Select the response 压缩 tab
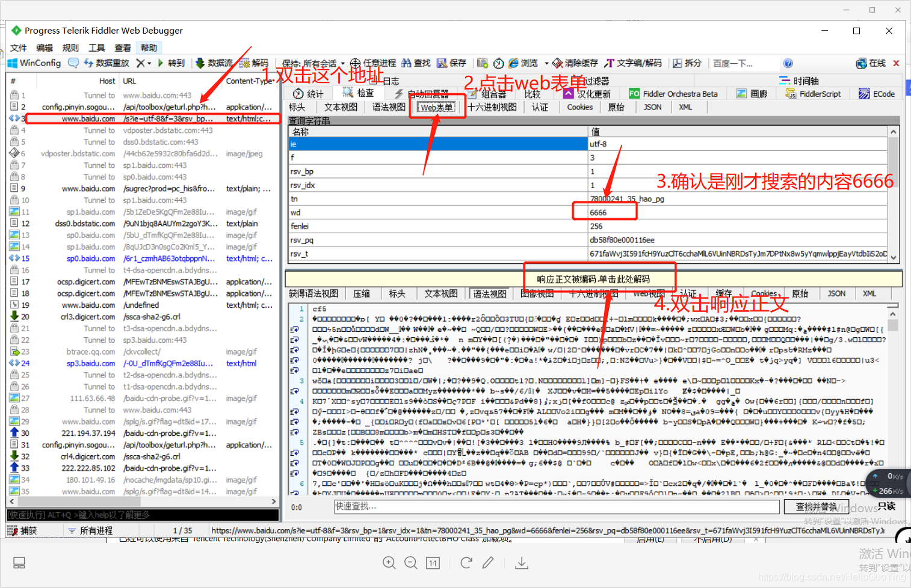Screen dimensions: 911x588 [x=362, y=293]
